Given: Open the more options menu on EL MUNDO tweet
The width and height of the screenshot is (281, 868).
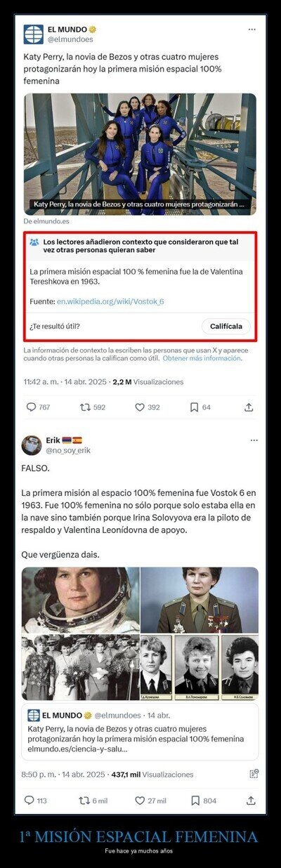Looking at the screenshot, I should pos(251,29).
